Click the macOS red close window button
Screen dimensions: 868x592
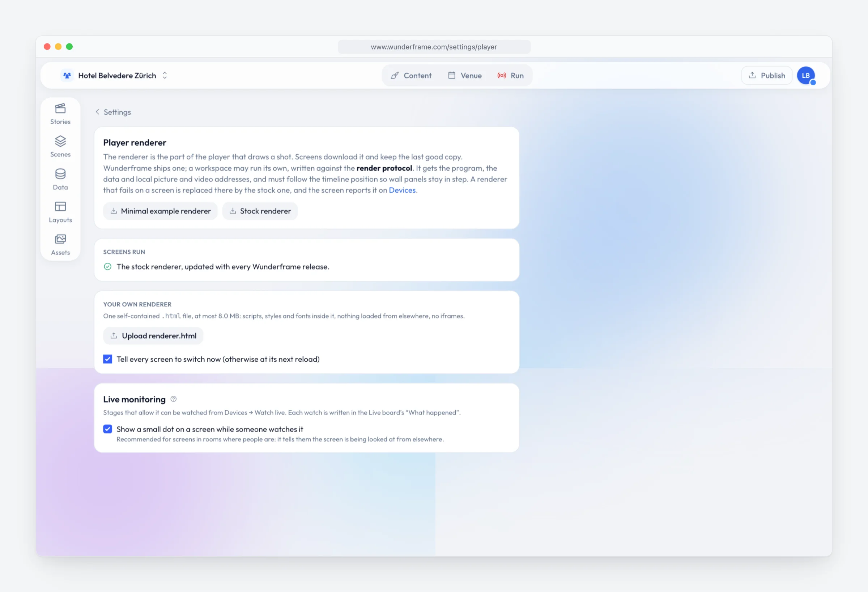pyautogui.click(x=47, y=47)
